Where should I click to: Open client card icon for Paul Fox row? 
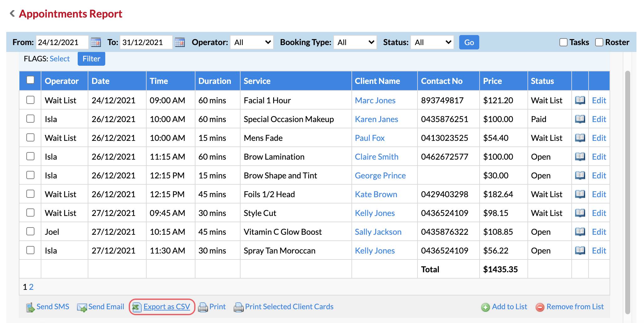pos(580,138)
